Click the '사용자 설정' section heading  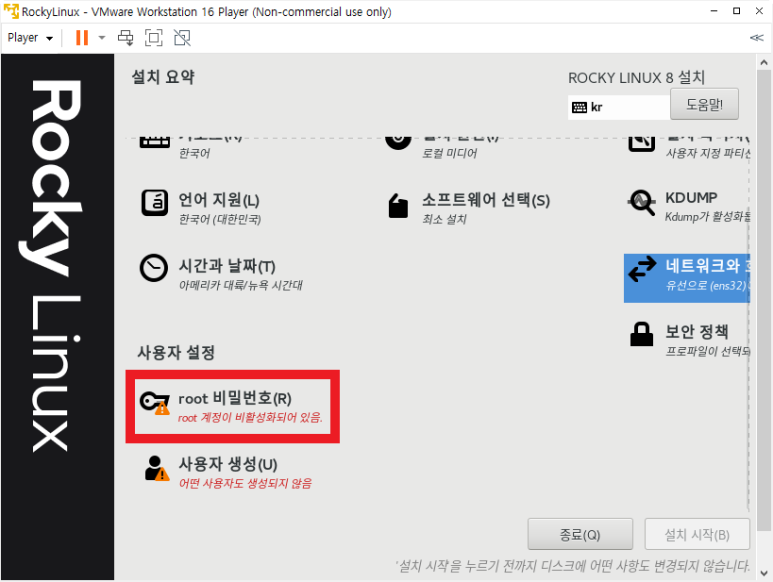(176, 352)
